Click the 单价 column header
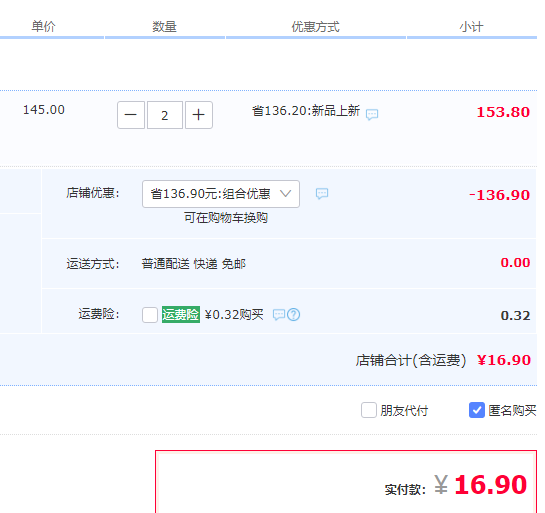 (43, 26)
